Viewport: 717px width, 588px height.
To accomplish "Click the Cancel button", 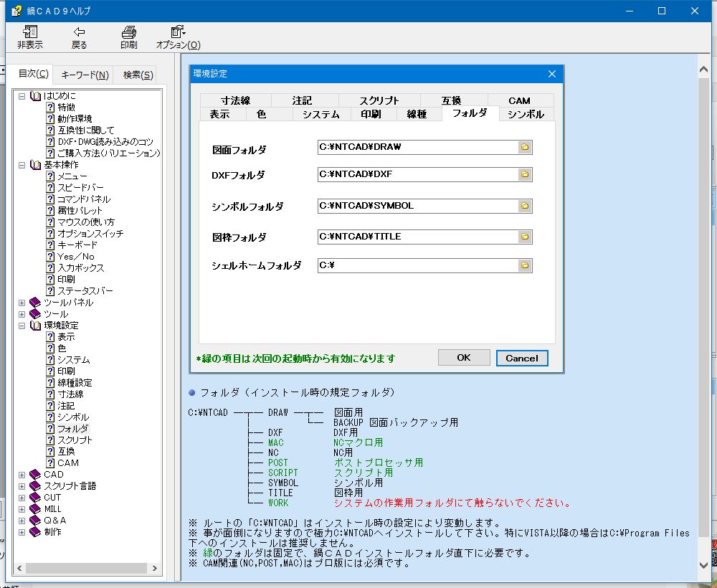I will pos(522,358).
